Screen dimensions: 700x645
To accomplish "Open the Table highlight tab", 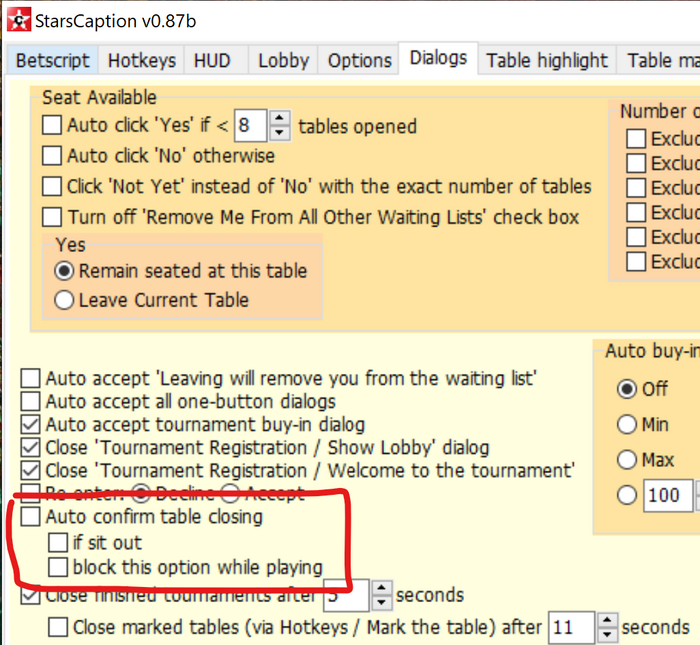I will pos(547,60).
